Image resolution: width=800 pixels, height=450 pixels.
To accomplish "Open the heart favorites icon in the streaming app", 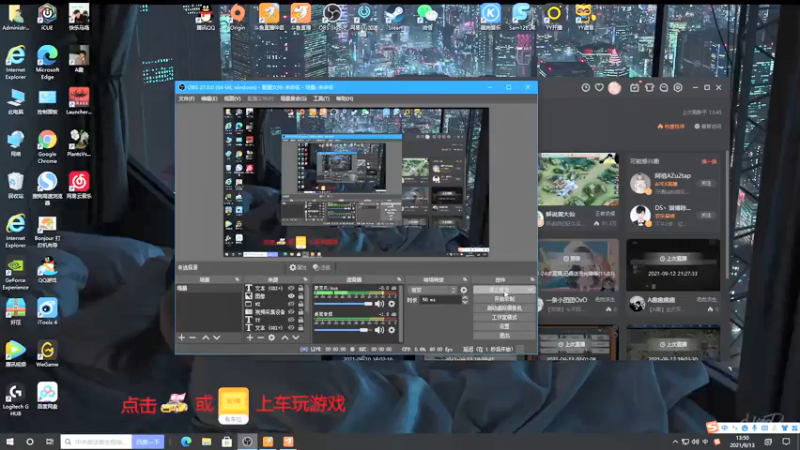I will 599,88.
